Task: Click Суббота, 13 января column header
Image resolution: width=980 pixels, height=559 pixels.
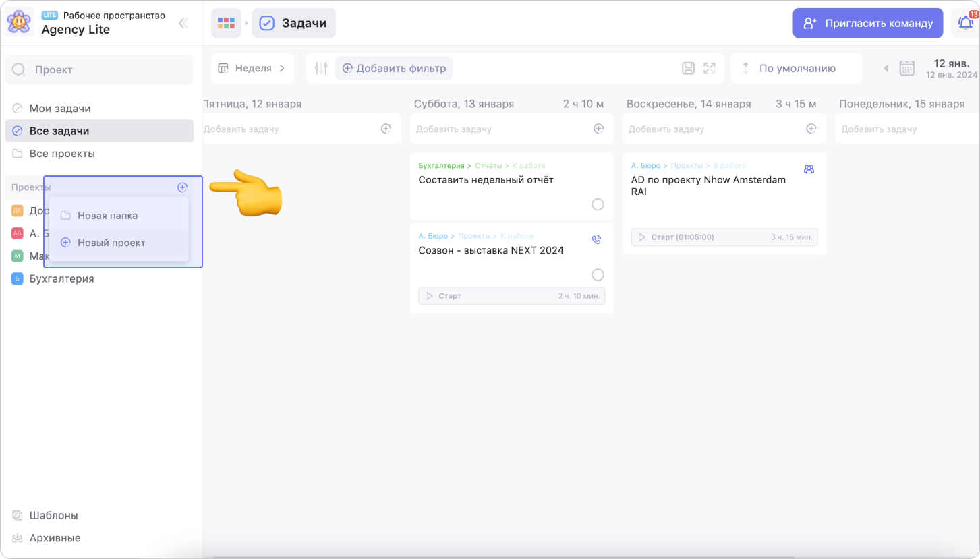Action: pos(464,104)
